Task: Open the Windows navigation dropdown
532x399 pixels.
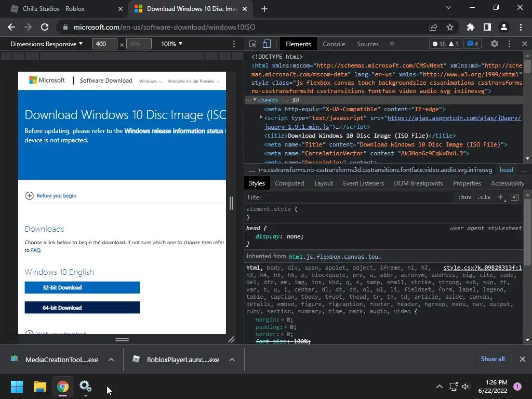Action: pos(150,81)
